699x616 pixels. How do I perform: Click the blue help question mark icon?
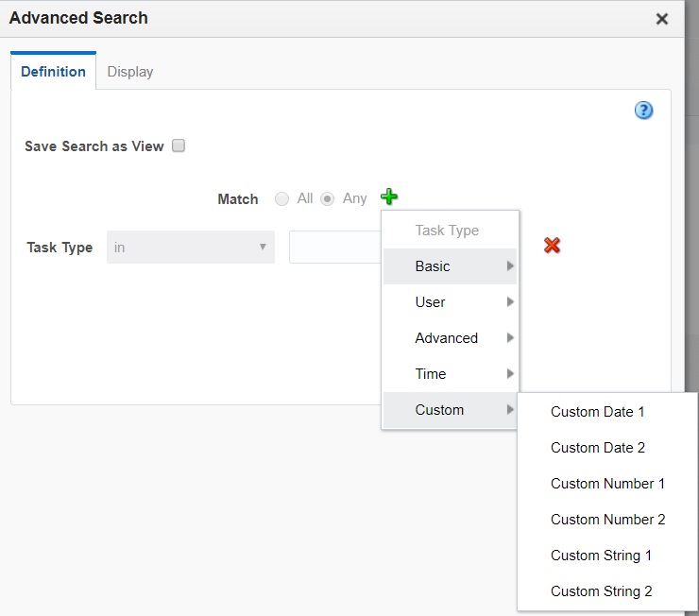pos(643,111)
